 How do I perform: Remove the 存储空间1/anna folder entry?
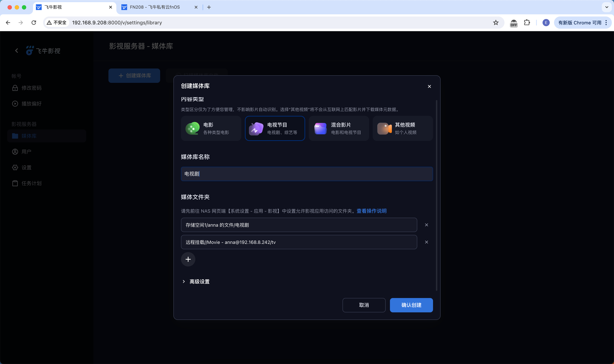coord(426,225)
